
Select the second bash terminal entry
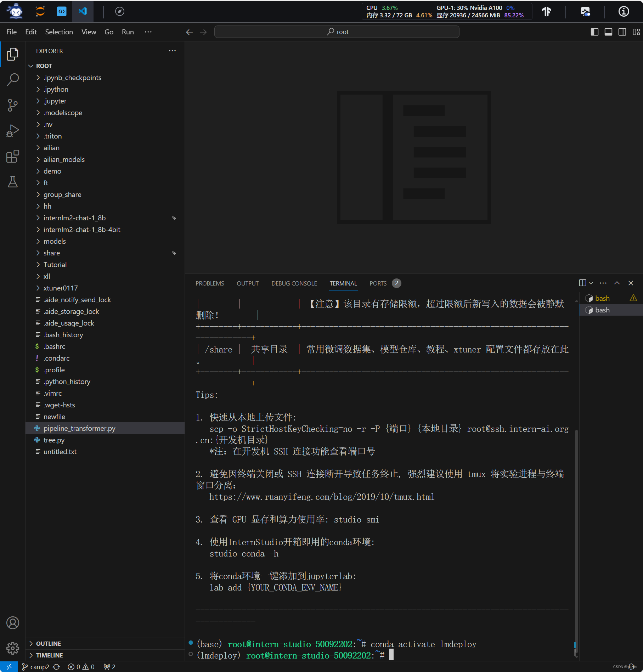(x=611, y=310)
